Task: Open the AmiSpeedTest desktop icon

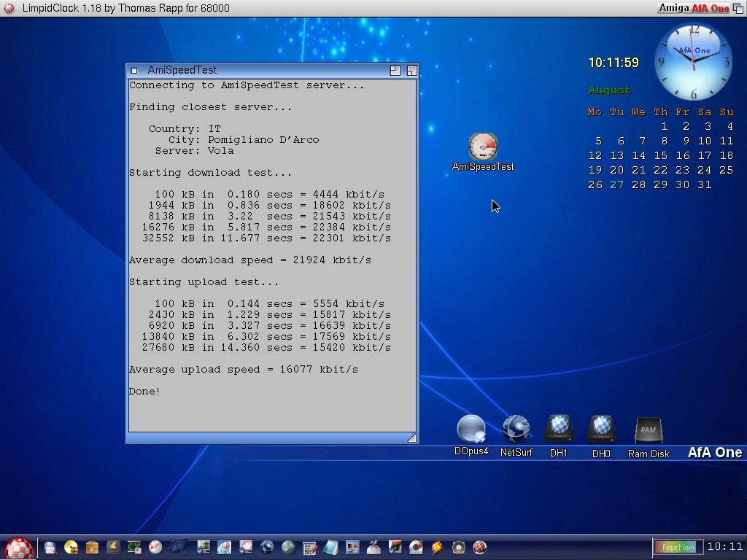Action: [x=483, y=148]
